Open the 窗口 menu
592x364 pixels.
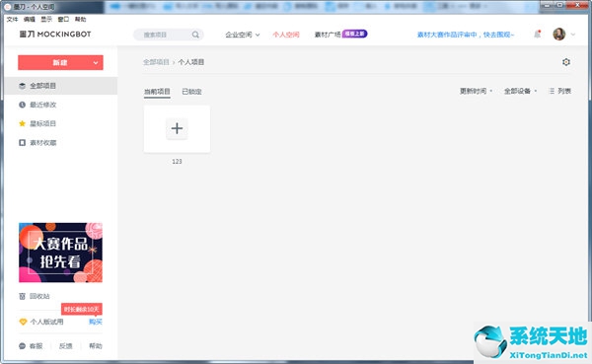point(63,20)
